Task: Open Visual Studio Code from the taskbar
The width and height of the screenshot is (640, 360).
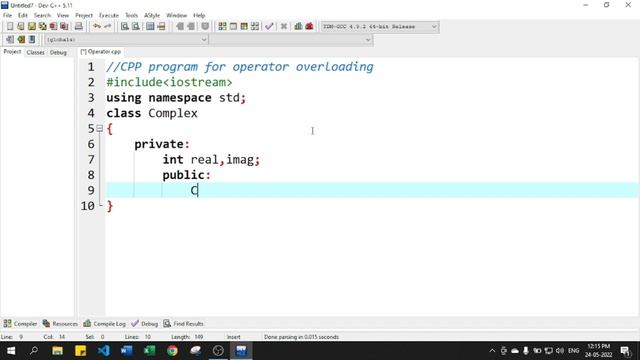Action: coord(103,351)
